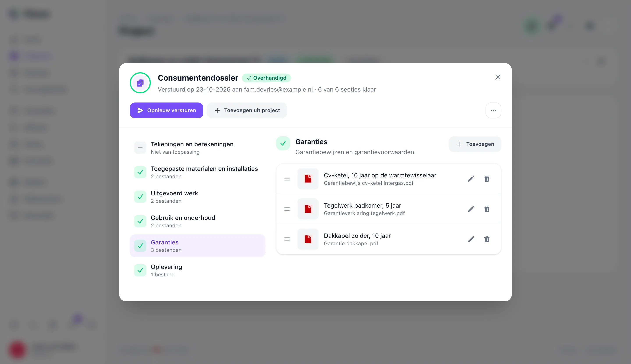Open the Garantiebewijs cv-ketel Intergas.pdf file icon
This screenshot has height=364, width=631.
[308, 179]
